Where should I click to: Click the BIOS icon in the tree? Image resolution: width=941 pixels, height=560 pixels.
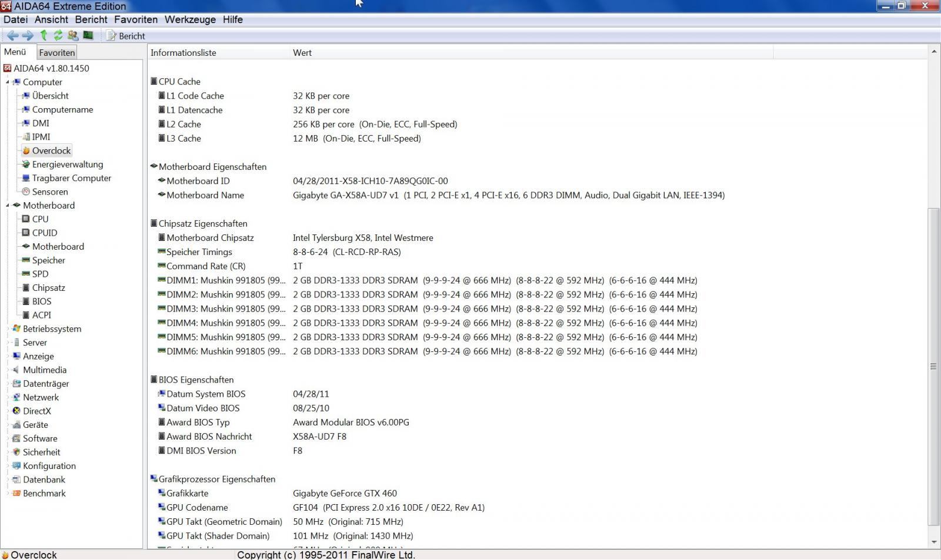coord(26,301)
